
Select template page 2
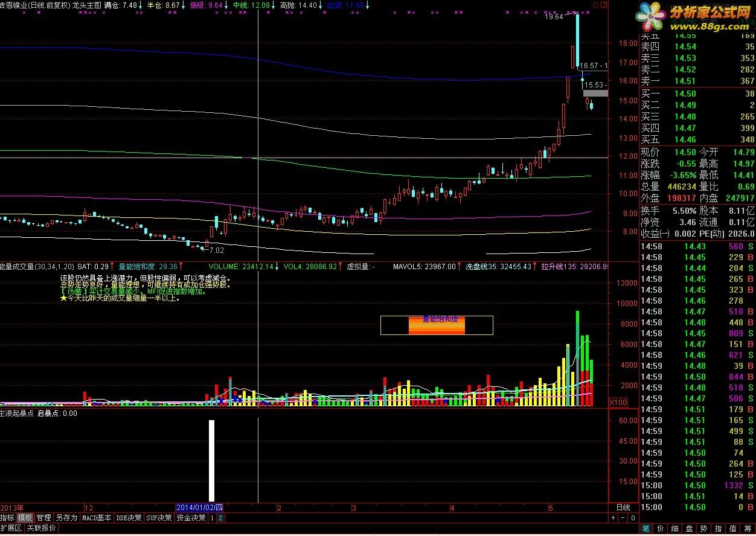(x=220, y=517)
